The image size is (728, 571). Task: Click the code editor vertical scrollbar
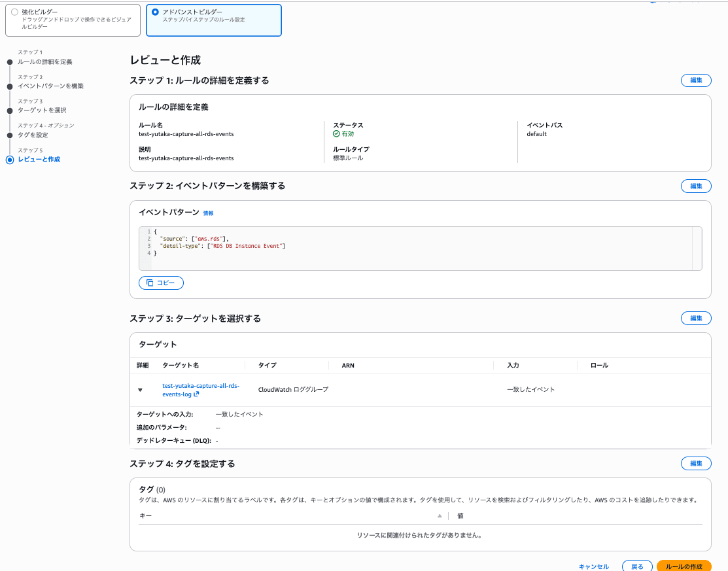[x=697, y=249]
